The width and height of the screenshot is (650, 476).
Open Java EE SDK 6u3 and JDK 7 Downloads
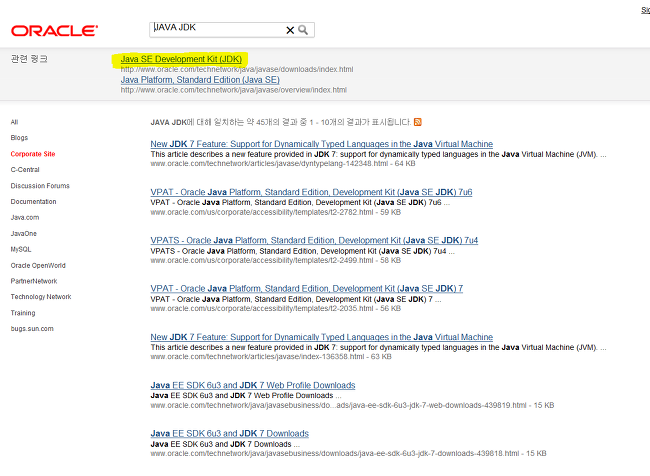click(230, 433)
